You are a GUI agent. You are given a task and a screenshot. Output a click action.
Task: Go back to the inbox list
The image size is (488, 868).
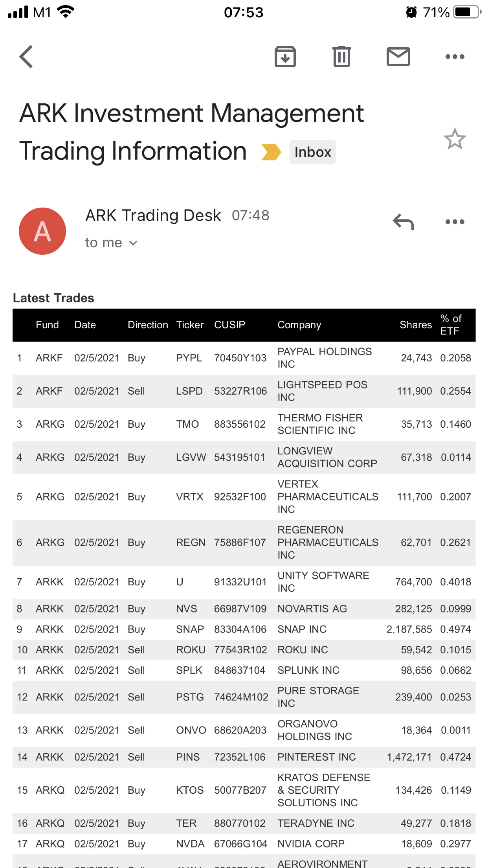pyautogui.click(x=26, y=57)
